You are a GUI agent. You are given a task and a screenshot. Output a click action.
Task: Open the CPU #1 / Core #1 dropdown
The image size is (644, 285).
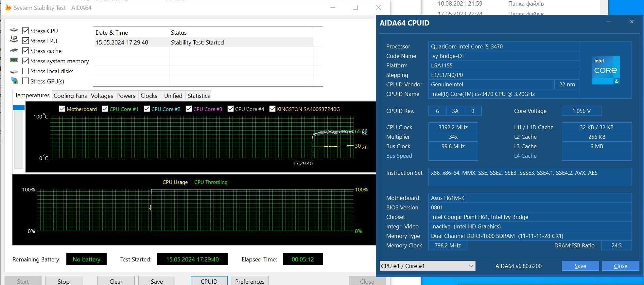coord(427,266)
